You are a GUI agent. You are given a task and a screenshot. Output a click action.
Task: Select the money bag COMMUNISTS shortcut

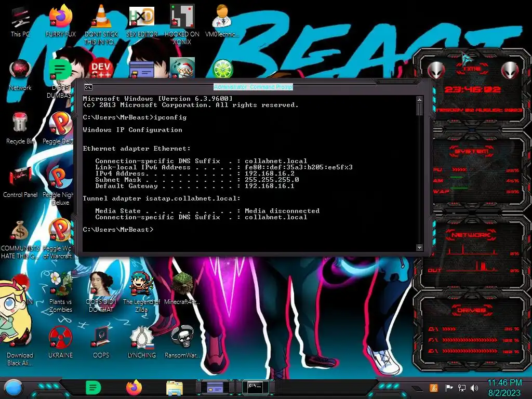20,240
